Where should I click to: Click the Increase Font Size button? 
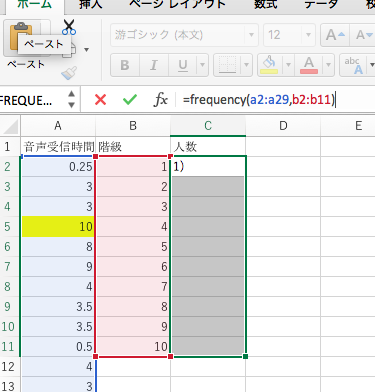pyautogui.click(x=335, y=35)
